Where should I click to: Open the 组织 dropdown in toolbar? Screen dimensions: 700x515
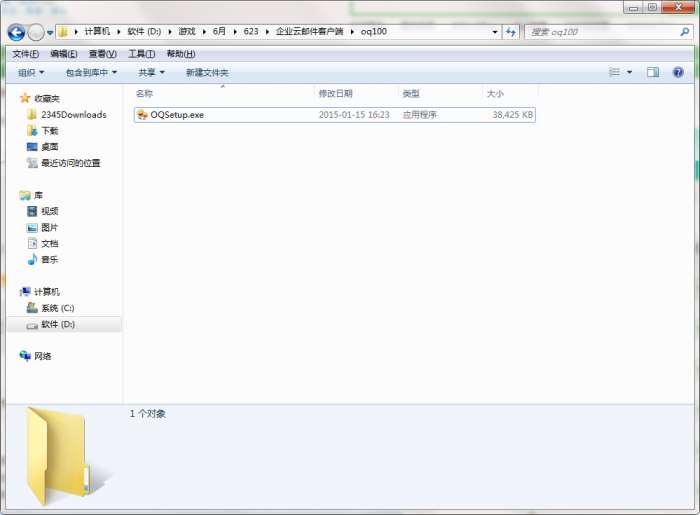point(31,72)
